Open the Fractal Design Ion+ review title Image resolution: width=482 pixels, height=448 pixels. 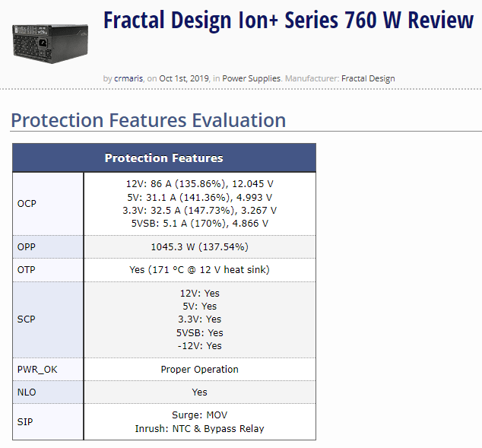pos(288,21)
